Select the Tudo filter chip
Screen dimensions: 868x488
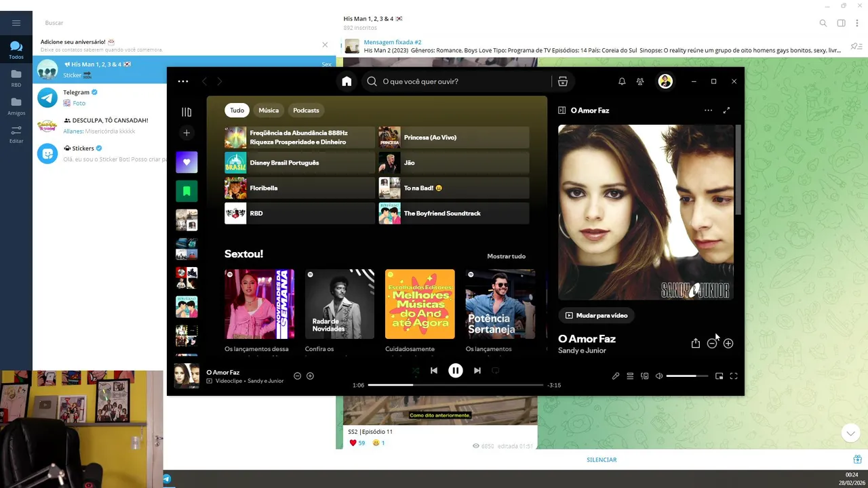(x=237, y=110)
